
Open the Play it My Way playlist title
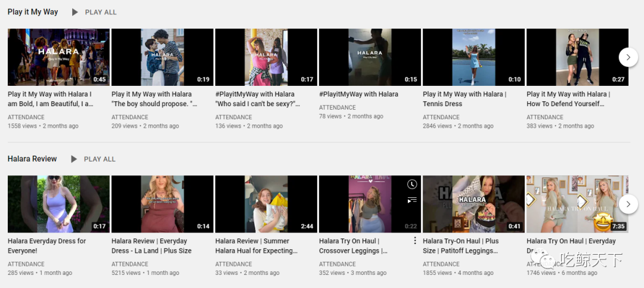pos(33,12)
